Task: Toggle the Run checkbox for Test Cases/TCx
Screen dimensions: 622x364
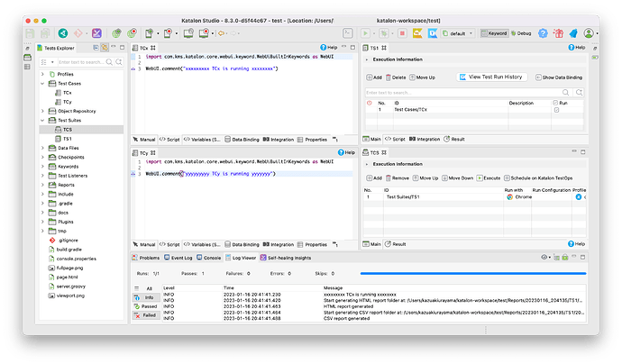Action: pos(556,110)
